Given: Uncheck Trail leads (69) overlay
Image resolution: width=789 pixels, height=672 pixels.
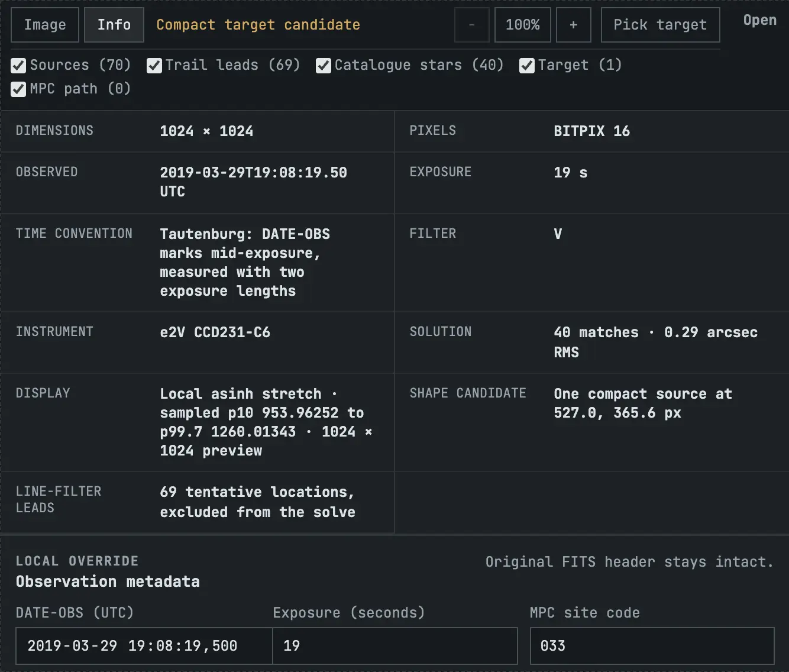Looking at the screenshot, I should pos(154,66).
